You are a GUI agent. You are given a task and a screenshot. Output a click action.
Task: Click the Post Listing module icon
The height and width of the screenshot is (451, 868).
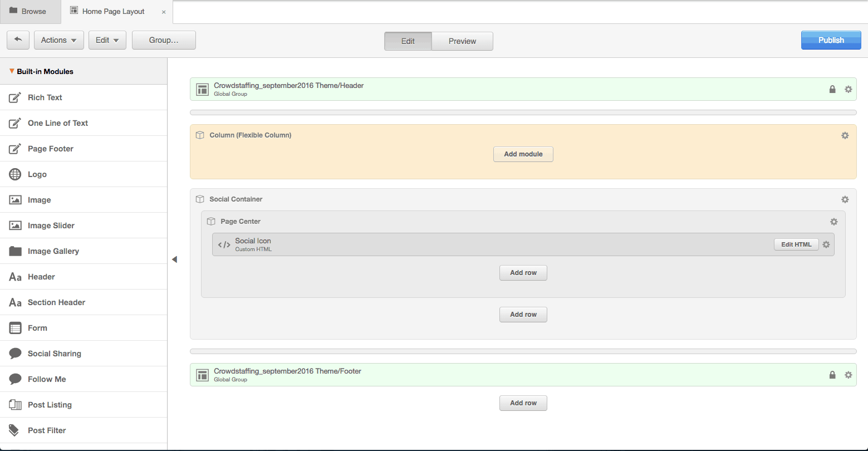click(x=15, y=405)
